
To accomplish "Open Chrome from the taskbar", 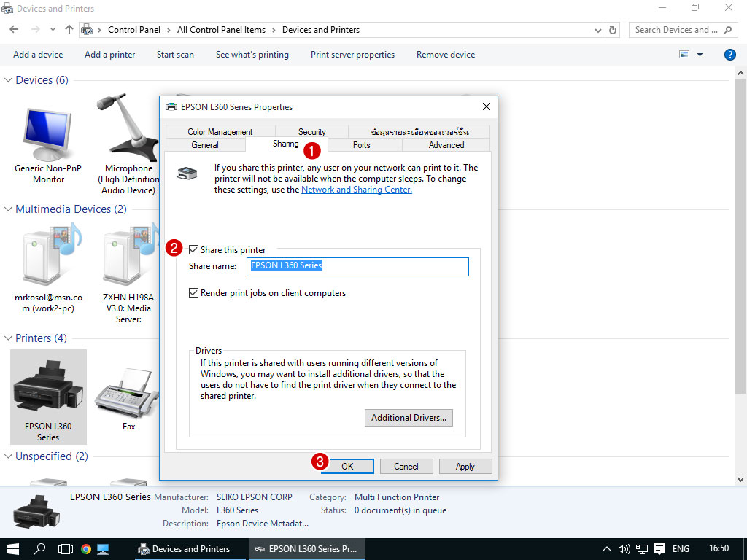I will 86,549.
